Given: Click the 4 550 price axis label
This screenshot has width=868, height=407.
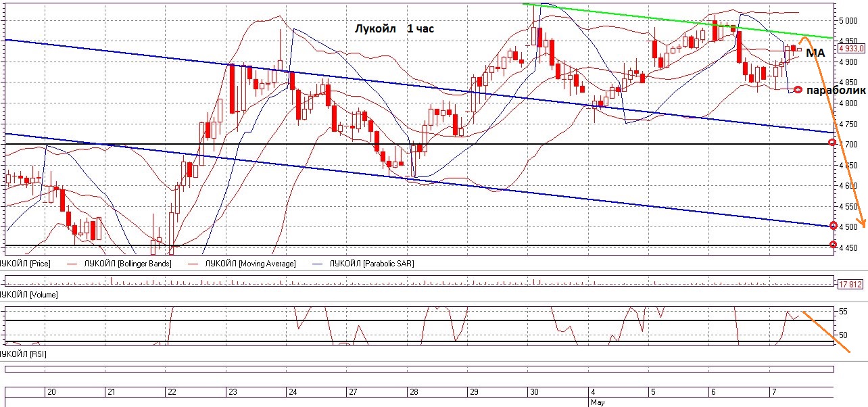Looking at the screenshot, I should pos(848,207).
